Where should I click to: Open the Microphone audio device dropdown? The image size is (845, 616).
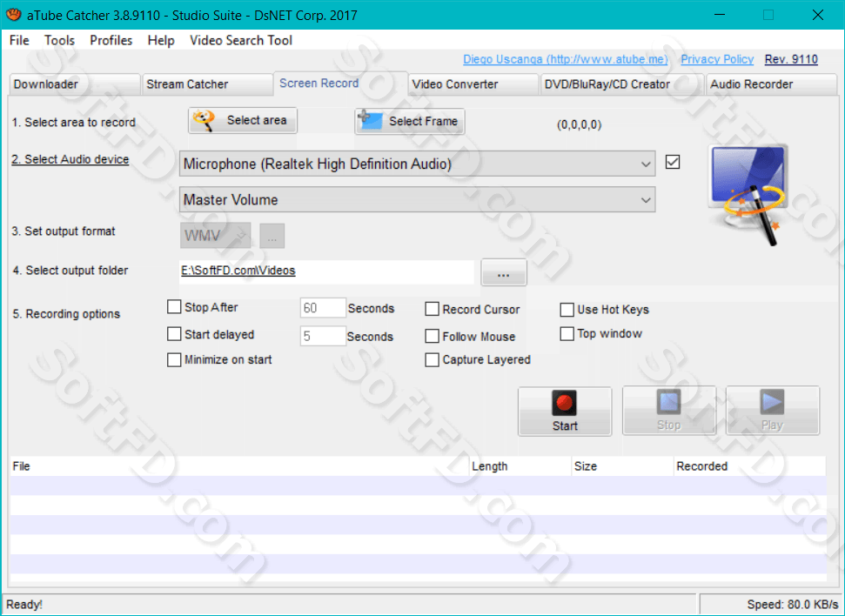click(417, 164)
